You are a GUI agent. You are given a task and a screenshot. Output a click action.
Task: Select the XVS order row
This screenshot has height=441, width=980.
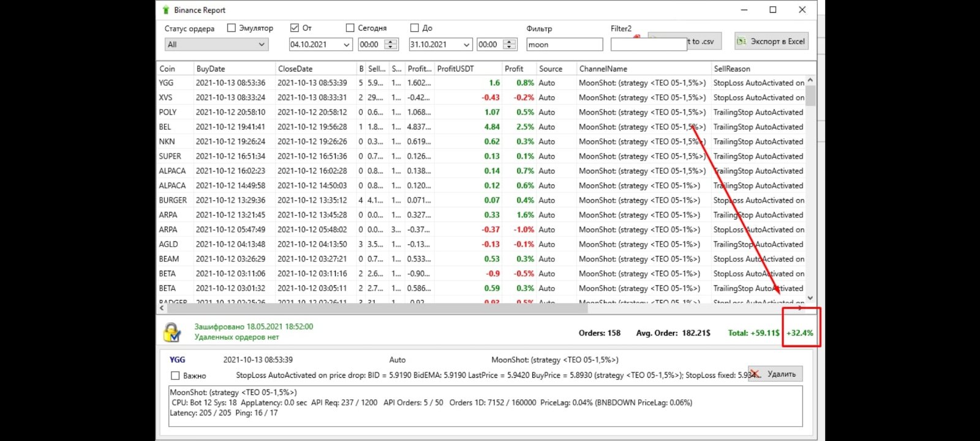[481, 97]
